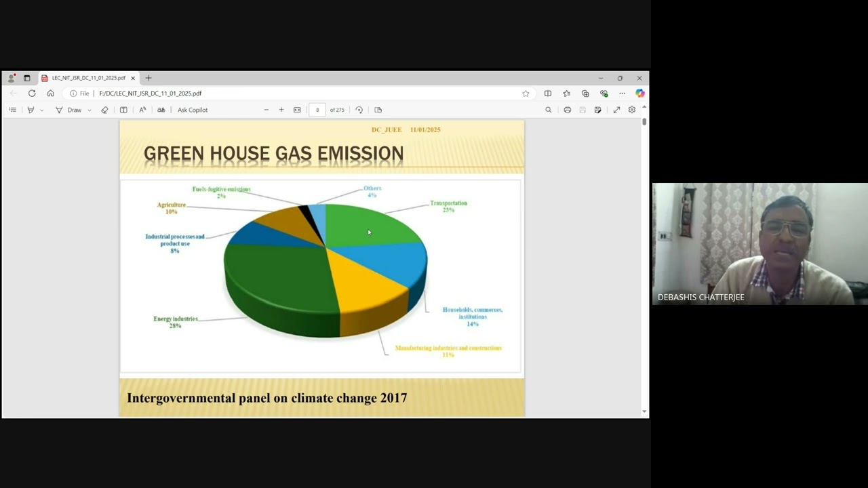Click the 'Agriculture 10%' label
The height and width of the screenshot is (488, 868).
[171, 208]
